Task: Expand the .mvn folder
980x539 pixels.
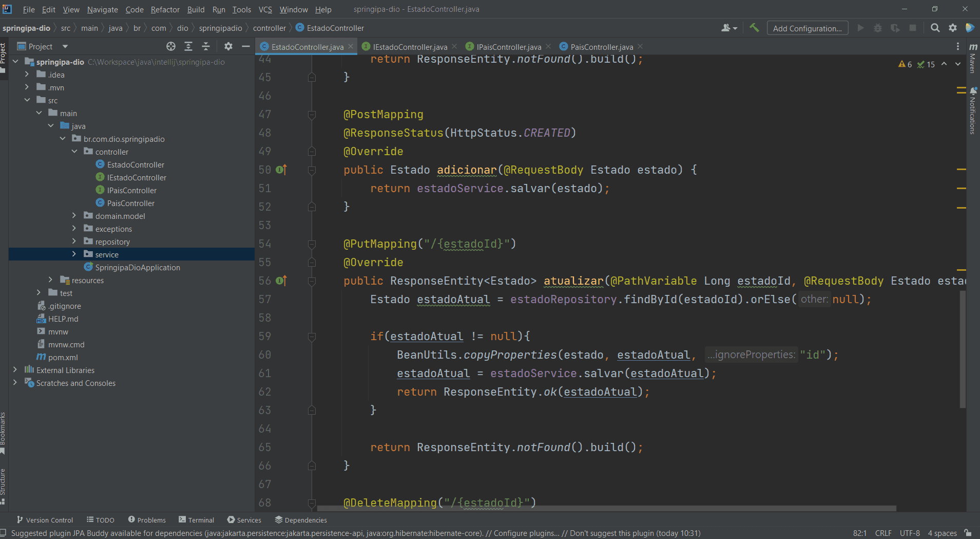Action: coord(27,87)
